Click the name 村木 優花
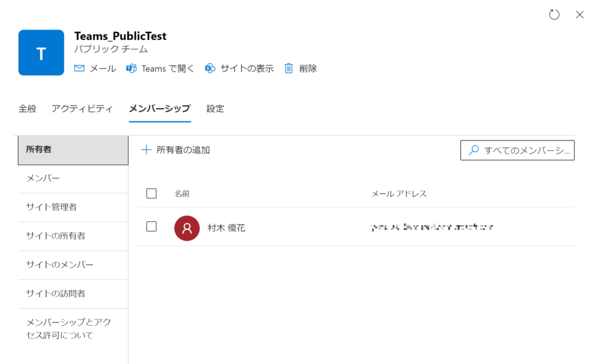This screenshot has height=364, width=595. click(x=226, y=228)
